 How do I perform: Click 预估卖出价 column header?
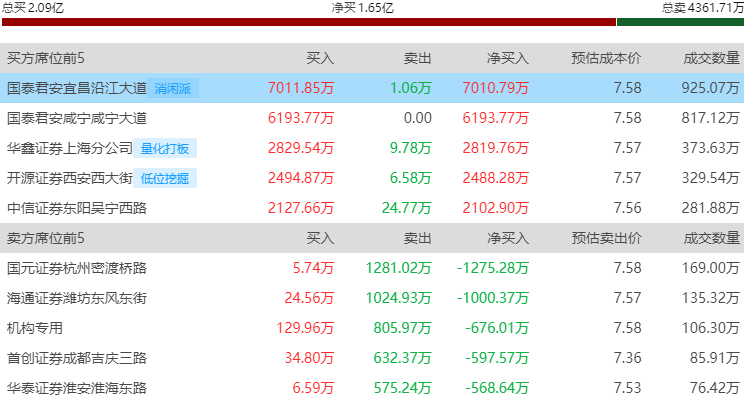[x=606, y=238]
